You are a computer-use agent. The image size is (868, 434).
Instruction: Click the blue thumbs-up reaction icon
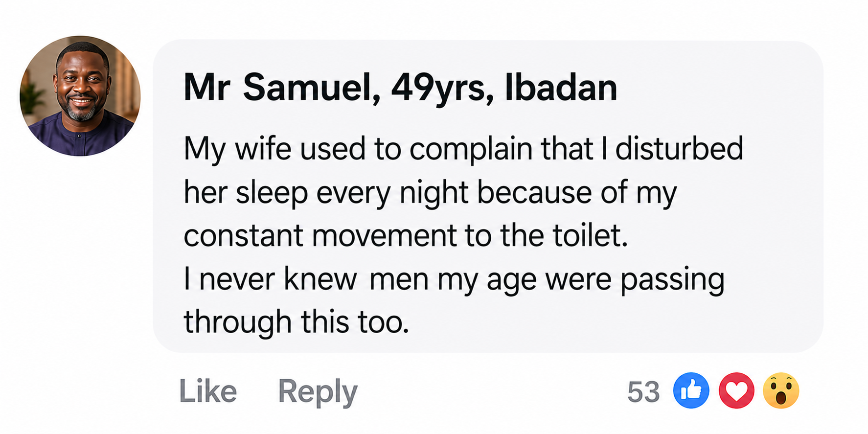pyautogui.click(x=691, y=390)
